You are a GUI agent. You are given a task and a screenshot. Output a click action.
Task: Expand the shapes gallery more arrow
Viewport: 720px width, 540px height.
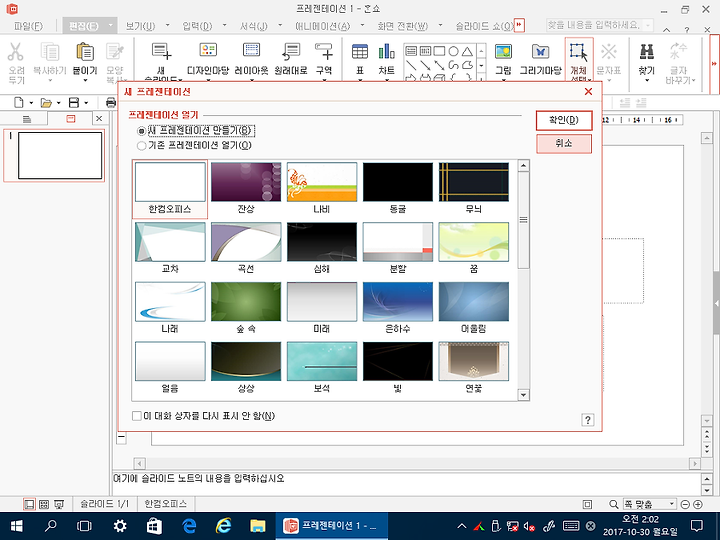pos(481,78)
